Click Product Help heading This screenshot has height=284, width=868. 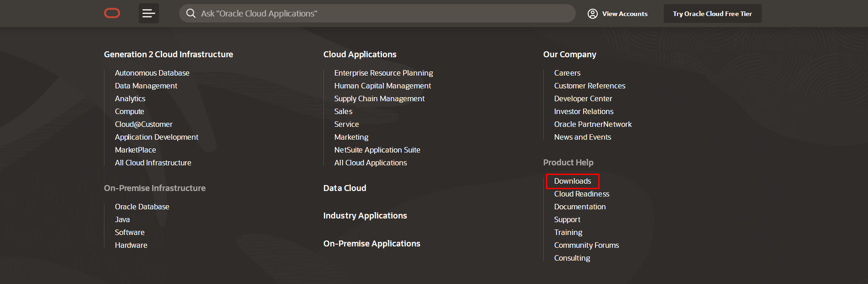tap(568, 163)
